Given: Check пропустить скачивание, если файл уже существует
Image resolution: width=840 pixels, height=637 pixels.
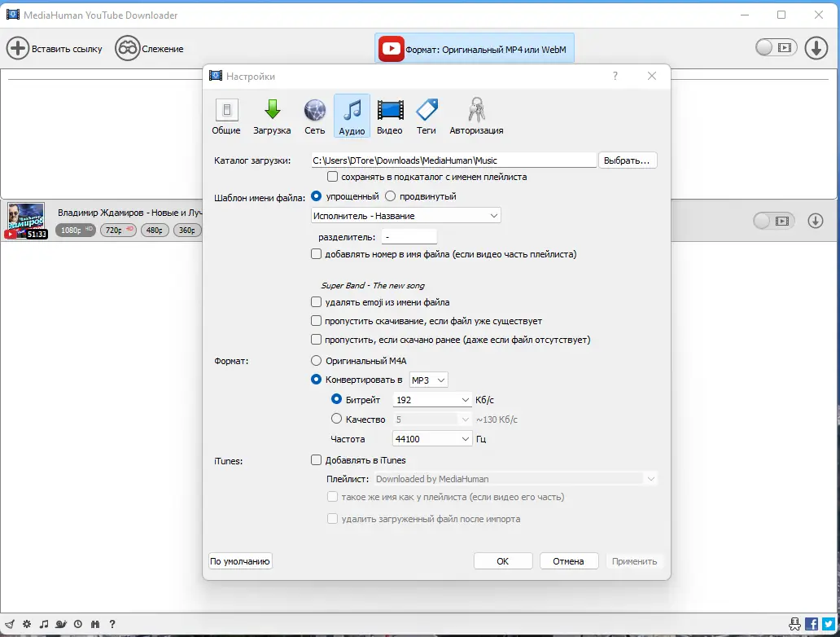Looking at the screenshot, I should [x=316, y=321].
